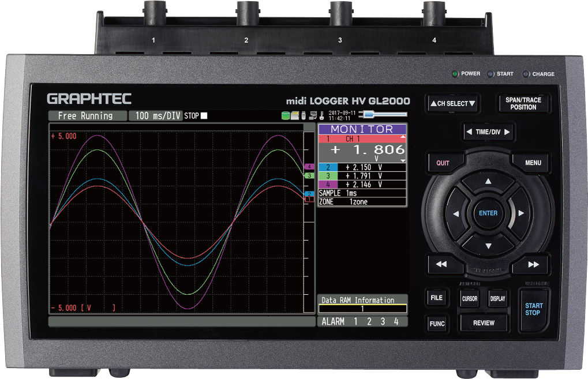Expand the CH 1 monitor row arrow
Image resolution: width=588 pixels, height=379 pixels.
click(x=403, y=137)
